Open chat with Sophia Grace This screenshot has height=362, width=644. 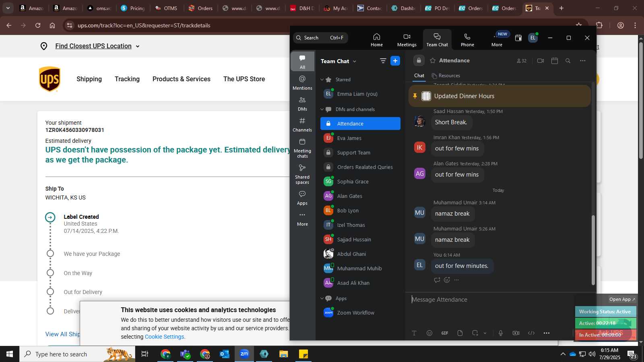[360, 181]
